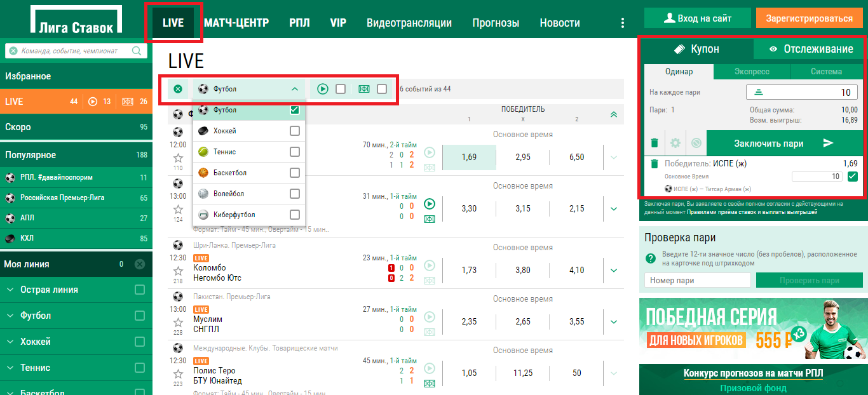
Task: Open Правилами приёма ставок link
Action: pyautogui.click(x=752, y=212)
